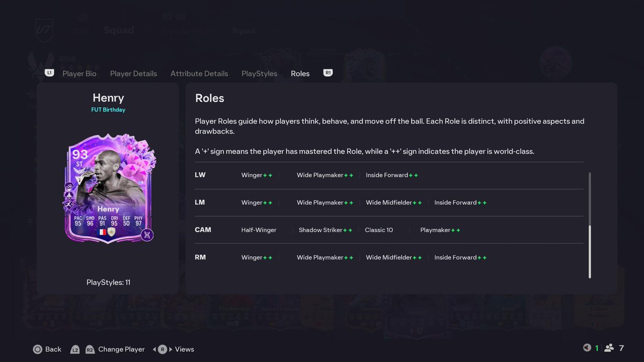Click Wide Playmaker++ in the LW row
This screenshot has width=644, height=362.
(325, 175)
